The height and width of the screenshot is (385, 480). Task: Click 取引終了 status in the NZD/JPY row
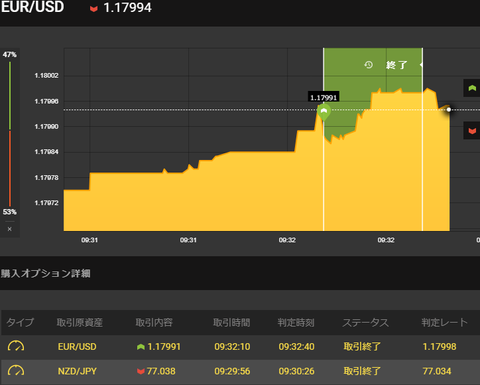click(362, 371)
